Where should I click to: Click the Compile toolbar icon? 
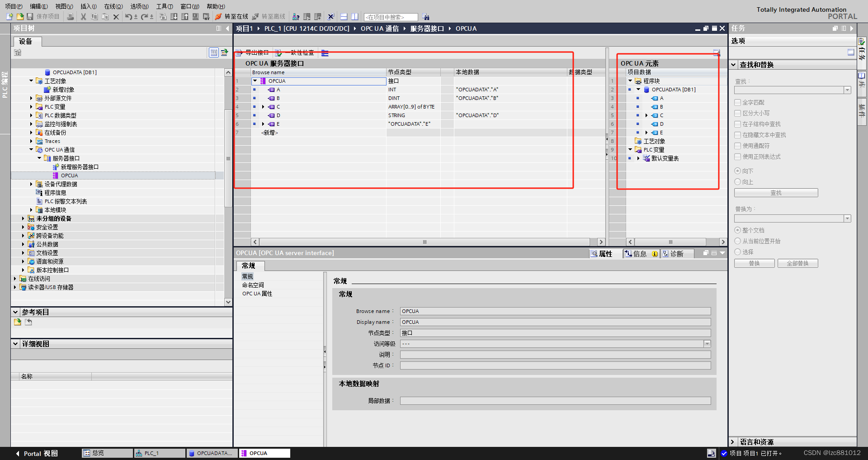pos(163,17)
